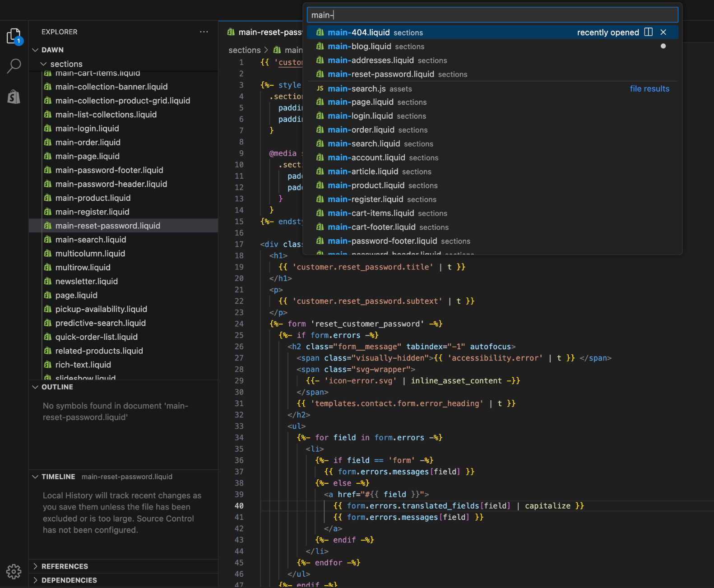Focus the quick open search field

[492, 15]
